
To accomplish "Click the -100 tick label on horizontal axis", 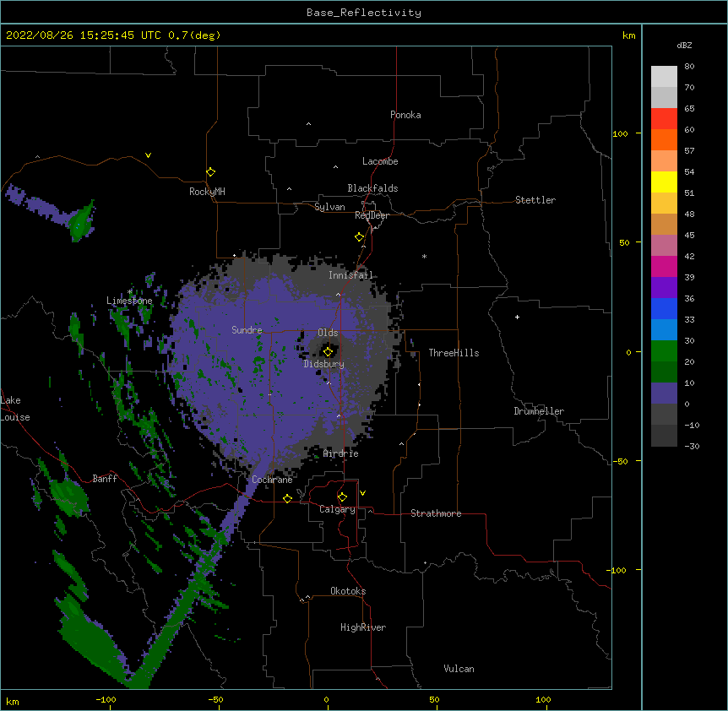I will pyautogui.click(x=106, y=699).
